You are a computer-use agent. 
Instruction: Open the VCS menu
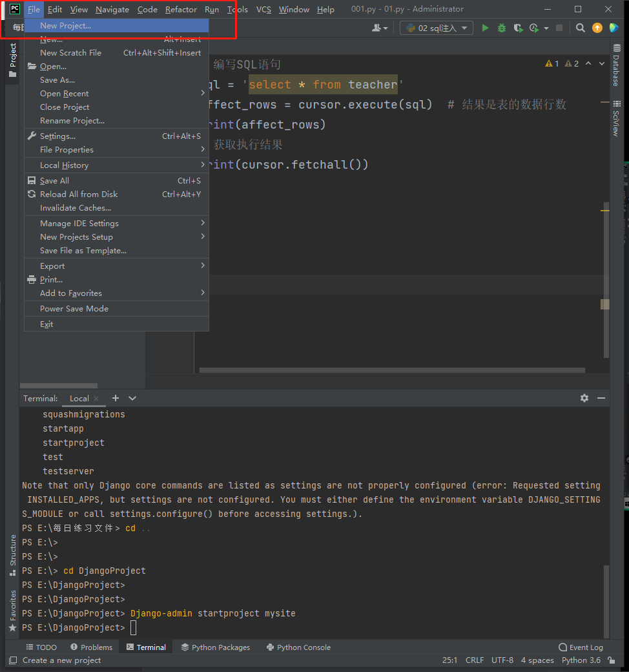click(263, 10)
